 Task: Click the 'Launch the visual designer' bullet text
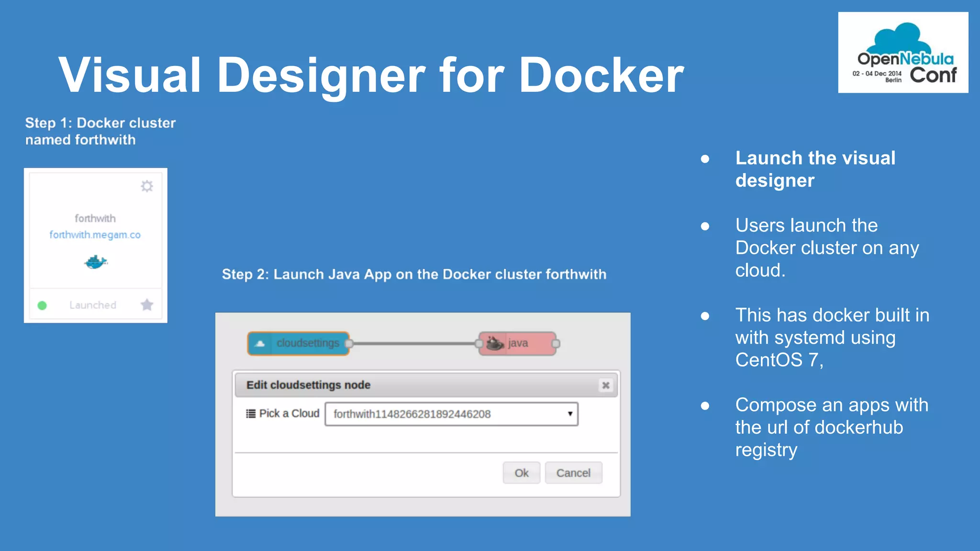(x=815, y=169)
